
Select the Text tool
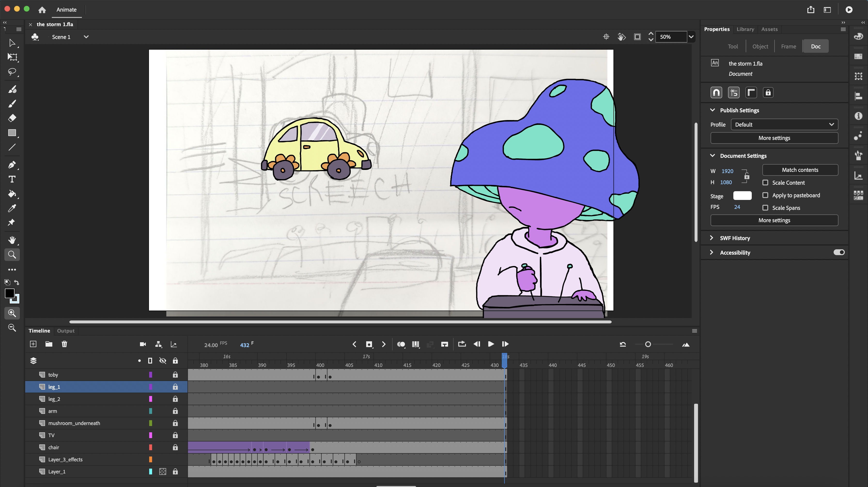pyautogui.click(x=12, y=179)
